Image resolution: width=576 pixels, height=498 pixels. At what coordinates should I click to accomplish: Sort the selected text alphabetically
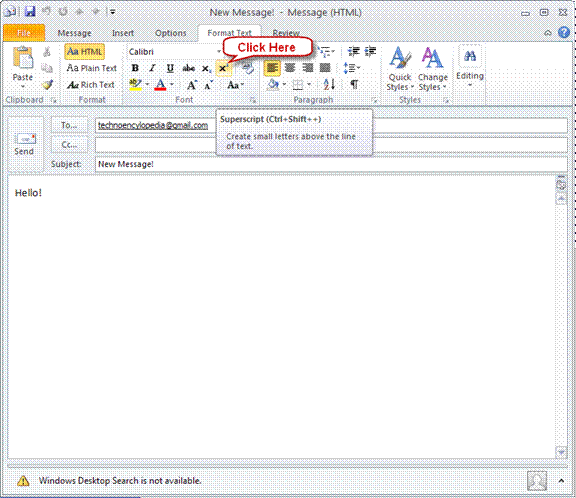[x=329, y=85]
